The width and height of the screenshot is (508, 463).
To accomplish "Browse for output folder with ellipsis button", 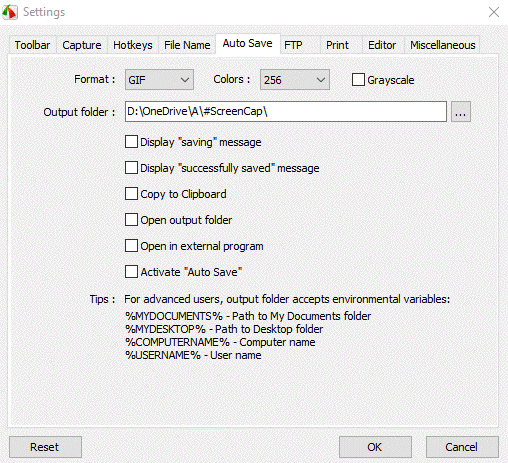I will click(461, 112).
